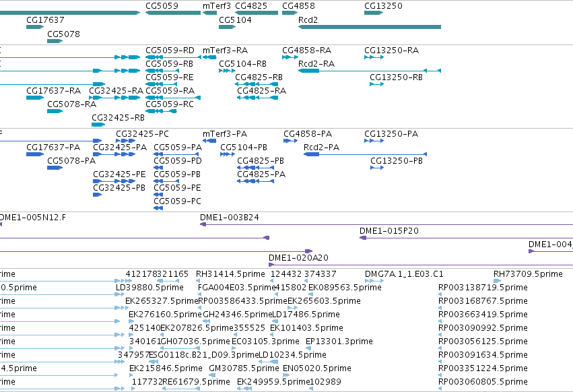Click BAC clone DME1-003B24
Image resolution: width=573 pixels, height=392 pixels.
386,224
